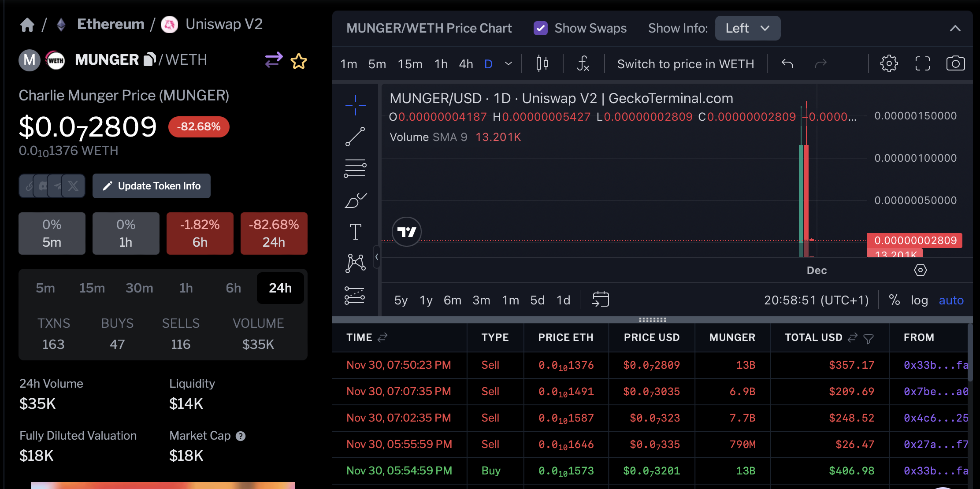
Task: Expand the chart interval dropdown arrow
Action: point(509,64)
